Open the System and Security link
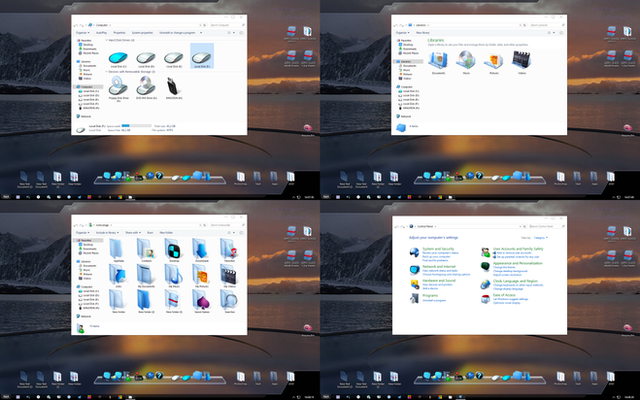 (x=438, y=249)
